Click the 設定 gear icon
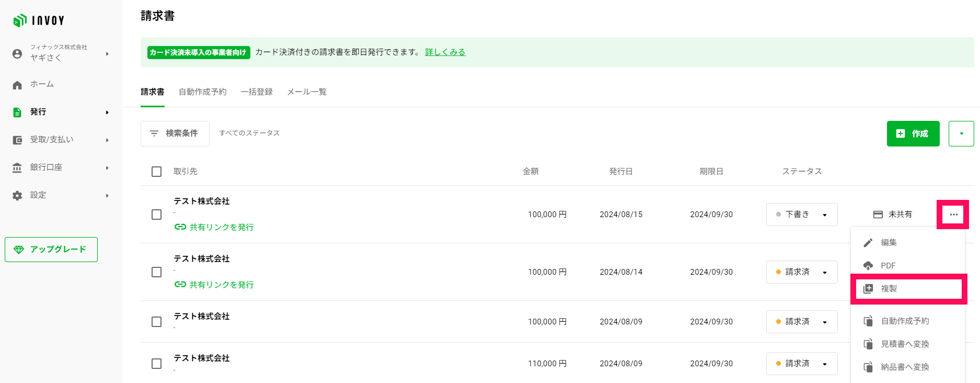The image size is (980, 383). click(17, 195)
